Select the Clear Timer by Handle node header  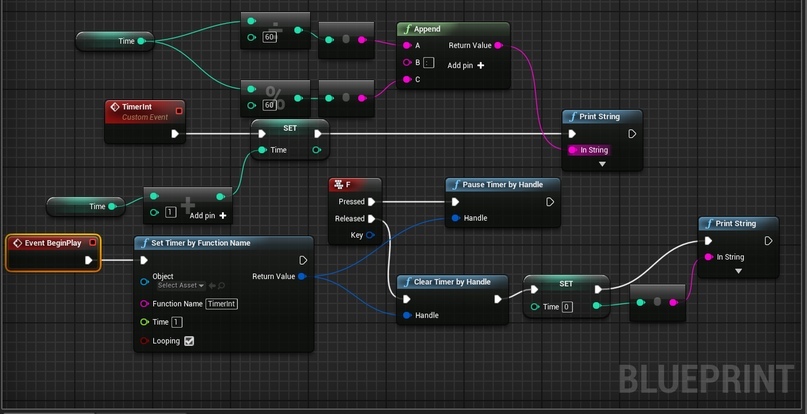click(x=452, y=282)
